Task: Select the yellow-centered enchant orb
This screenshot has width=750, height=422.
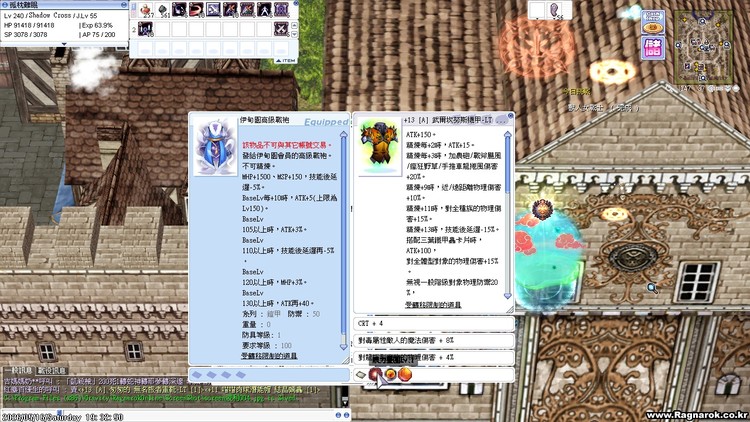Action: tap(390, 374)
